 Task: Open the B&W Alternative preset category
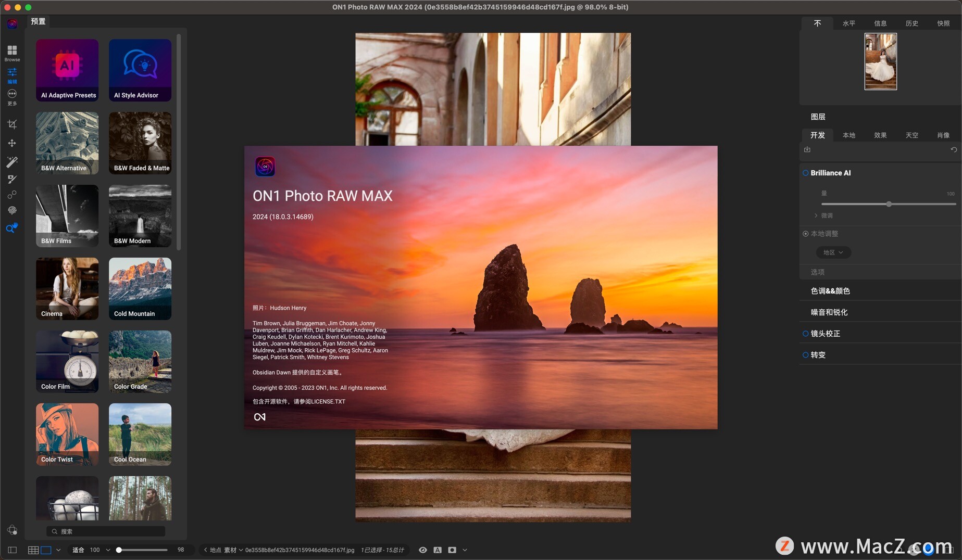coord(67,143)
